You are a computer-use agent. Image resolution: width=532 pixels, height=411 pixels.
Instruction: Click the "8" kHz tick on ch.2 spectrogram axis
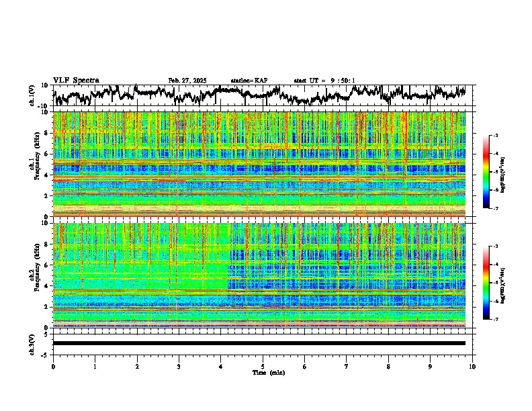click(47, 244)
